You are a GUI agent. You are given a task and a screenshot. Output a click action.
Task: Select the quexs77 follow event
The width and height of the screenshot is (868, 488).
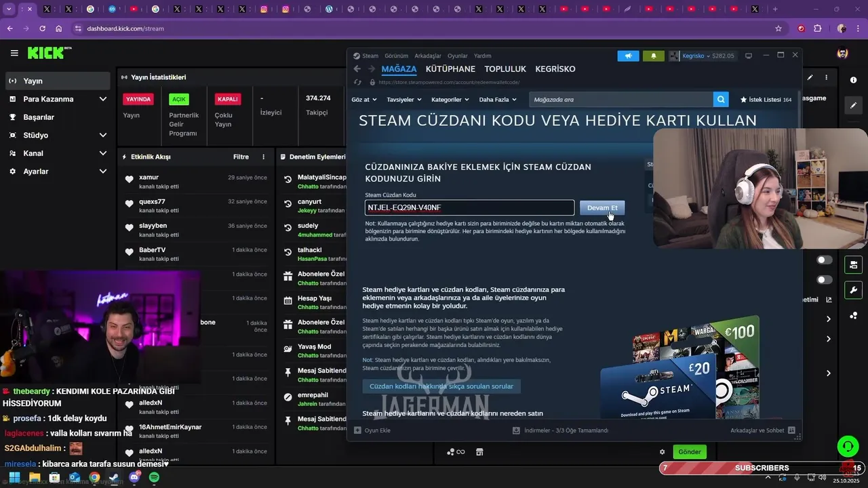[196, 206]
